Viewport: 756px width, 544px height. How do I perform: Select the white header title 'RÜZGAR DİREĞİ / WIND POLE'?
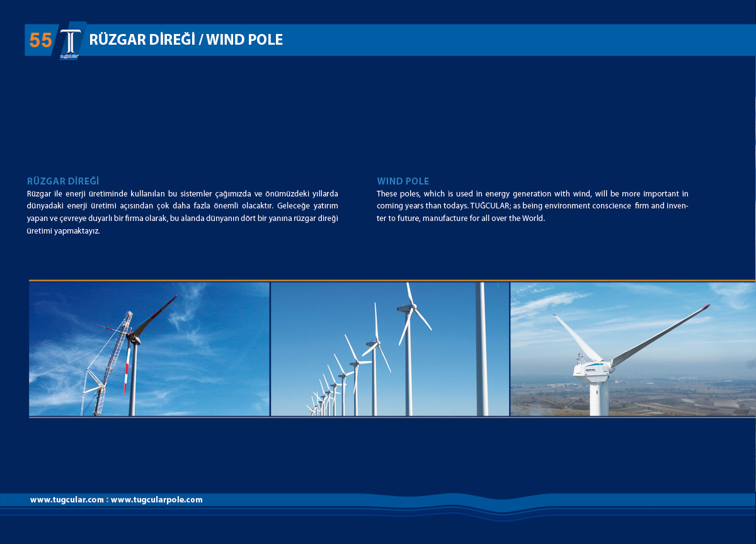(x=186, y=40)
